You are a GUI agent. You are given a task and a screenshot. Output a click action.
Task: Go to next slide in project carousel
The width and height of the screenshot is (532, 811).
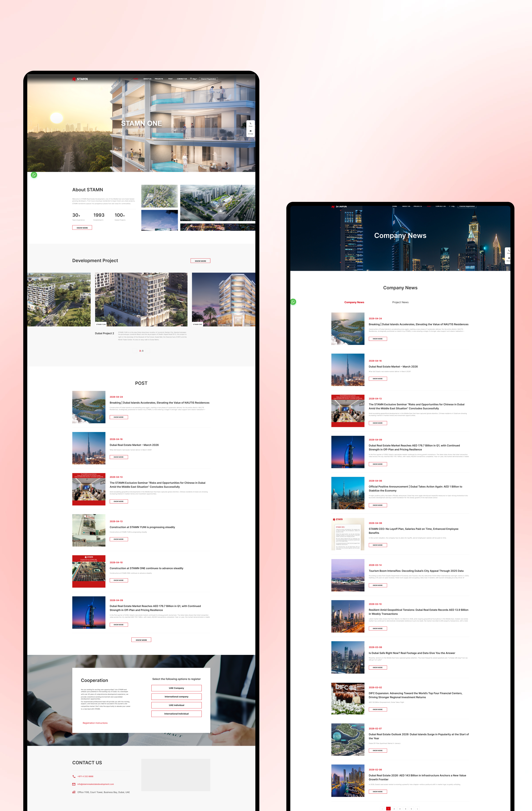(x=148, y=351)
